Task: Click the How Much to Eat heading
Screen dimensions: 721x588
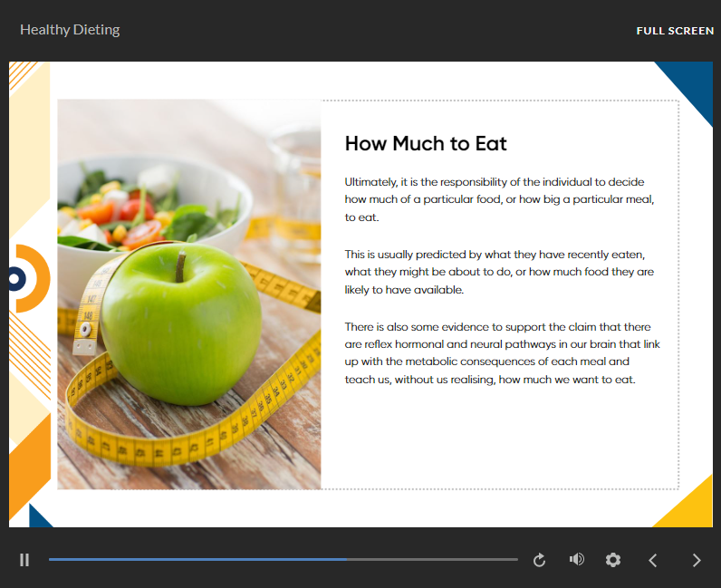Action: [x=426, y=143]
